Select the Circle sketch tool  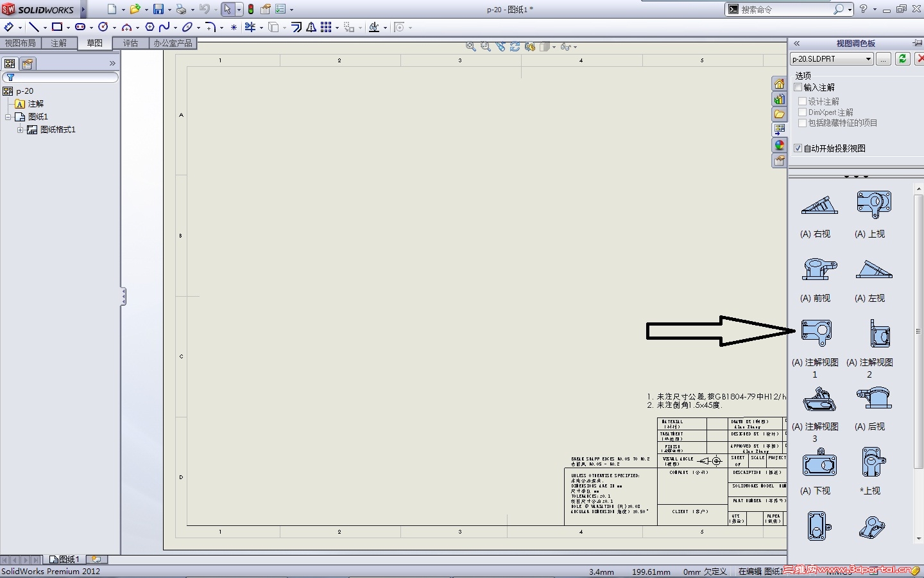click(103, 27)
